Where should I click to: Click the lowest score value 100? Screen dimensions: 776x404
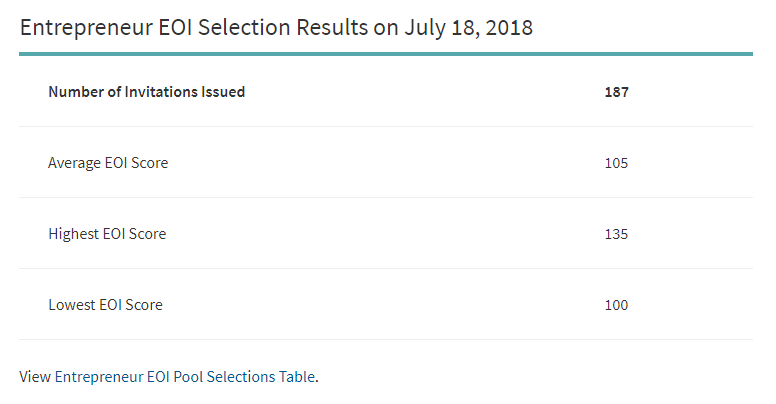(x=616, y=304)
